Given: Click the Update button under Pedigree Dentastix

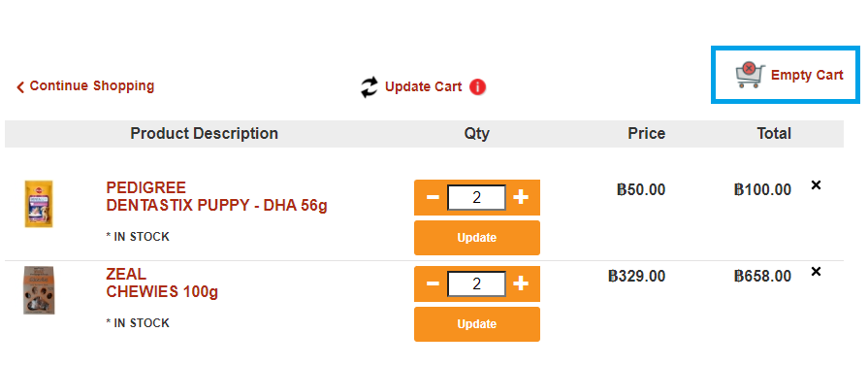Looking at the screenshot, I should tap(476, 238).
